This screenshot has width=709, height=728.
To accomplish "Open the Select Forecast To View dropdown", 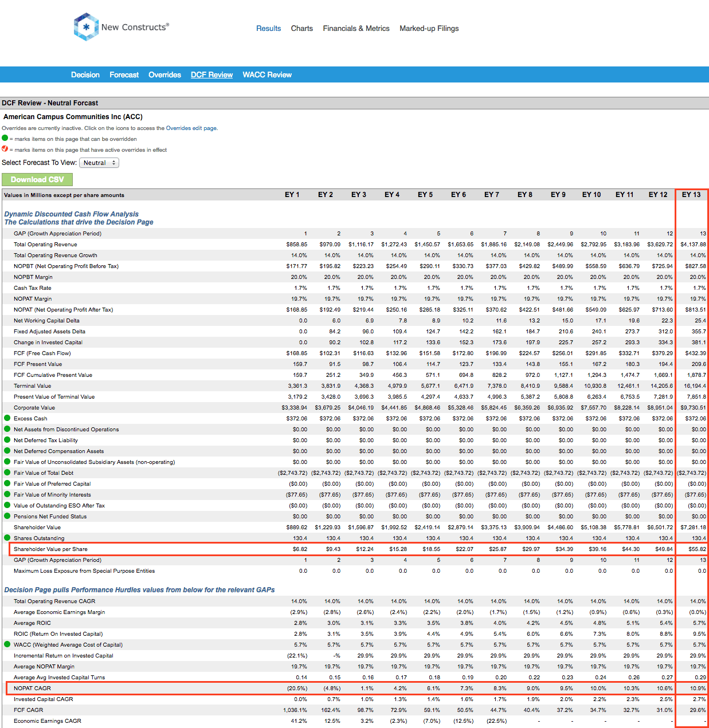I will click(99, 163).
